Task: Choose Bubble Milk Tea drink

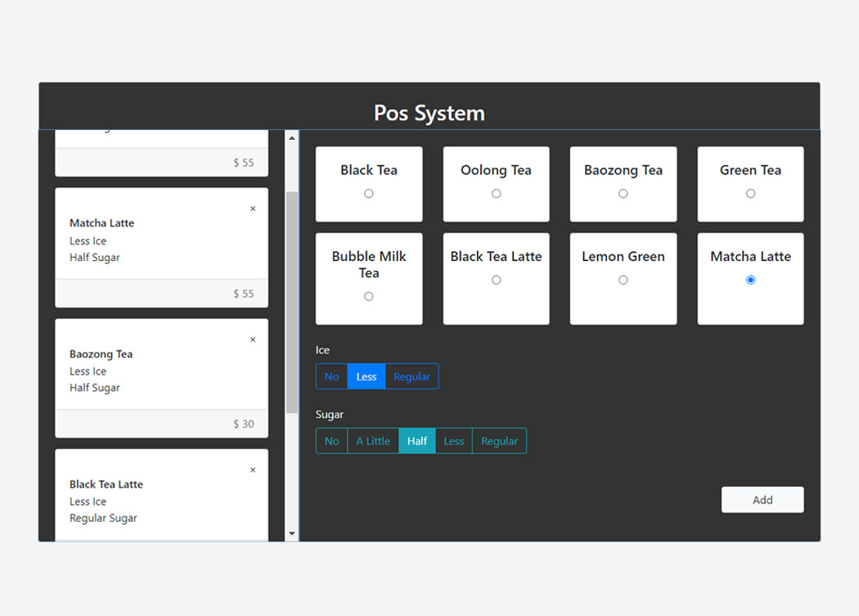Action: tap(369, 296)
